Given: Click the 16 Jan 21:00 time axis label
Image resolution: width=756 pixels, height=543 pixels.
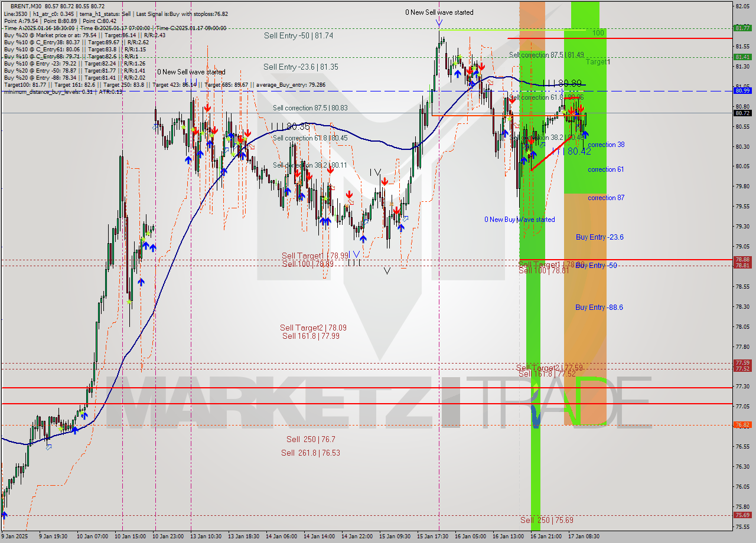Looking at the screenshot, I should click(x=546, y=537).
